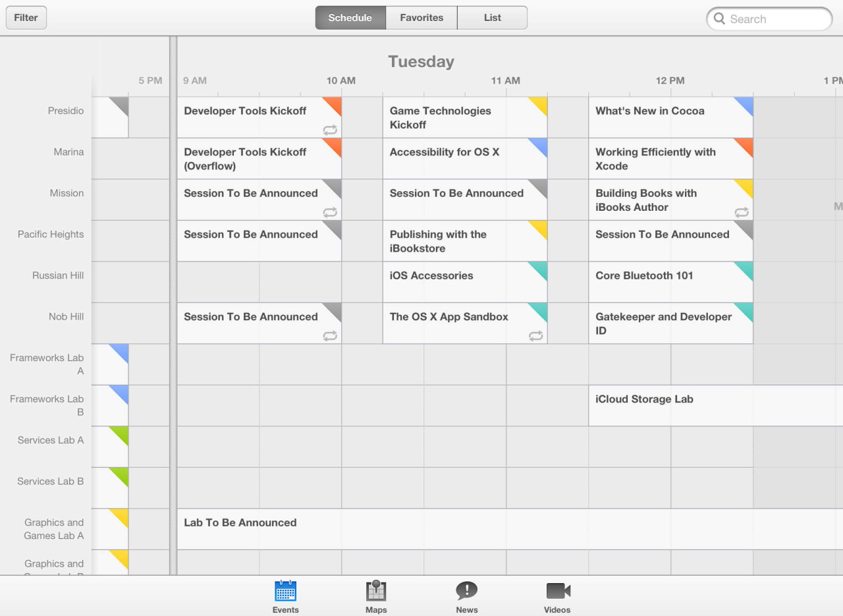Select the Schedule view tab
This screenshot has width=843, height=616.
(350, 18)
